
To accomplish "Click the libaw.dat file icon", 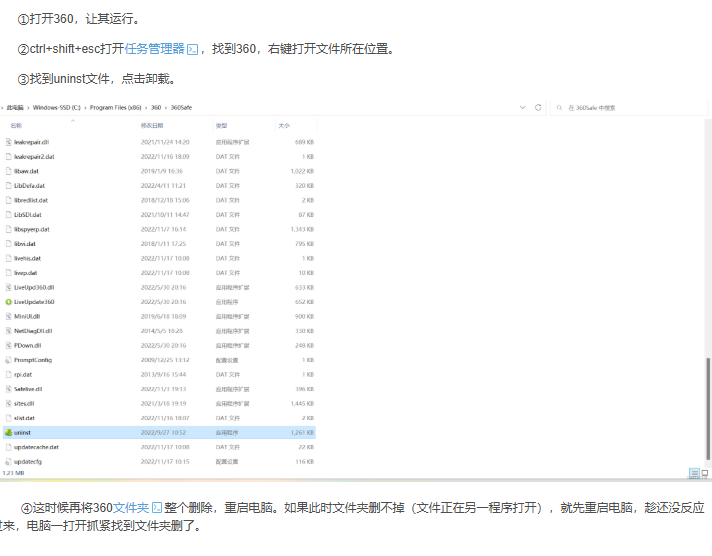I will pyautogui.click(x=8, y=171).
